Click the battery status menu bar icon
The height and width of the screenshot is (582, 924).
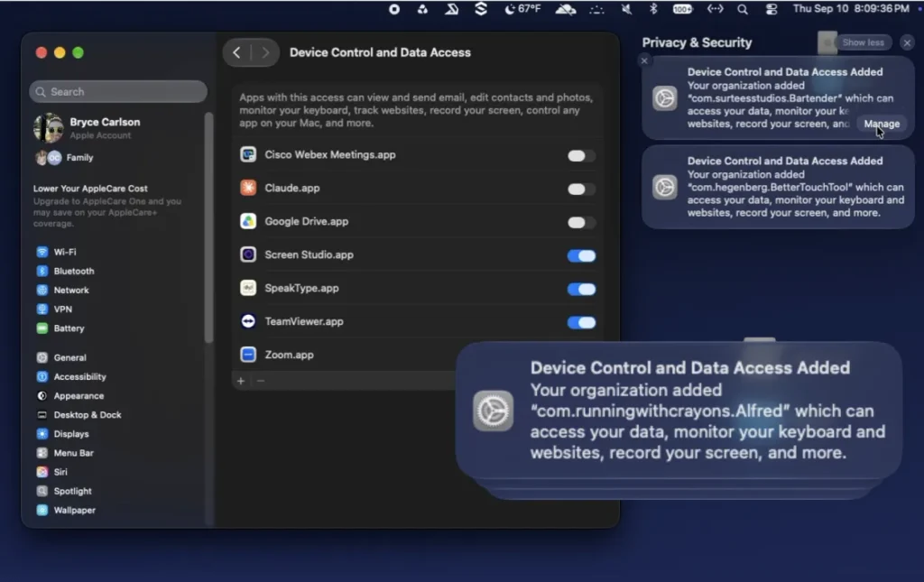pyautogui.click(x=682, y=9)
